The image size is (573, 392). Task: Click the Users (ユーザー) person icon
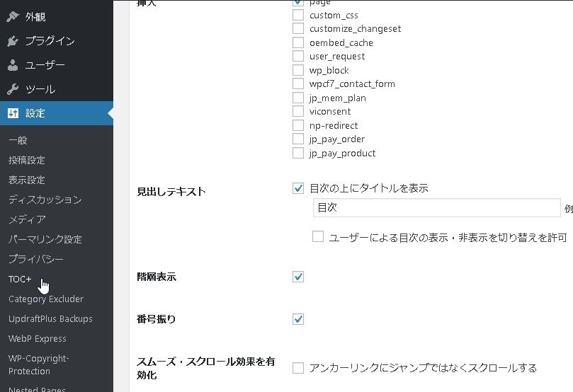13,65
